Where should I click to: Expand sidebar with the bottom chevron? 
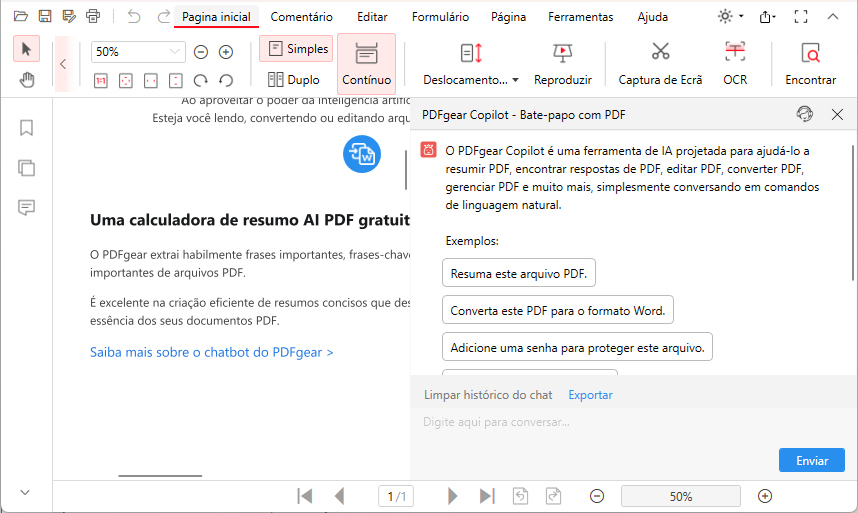[25, 492]
